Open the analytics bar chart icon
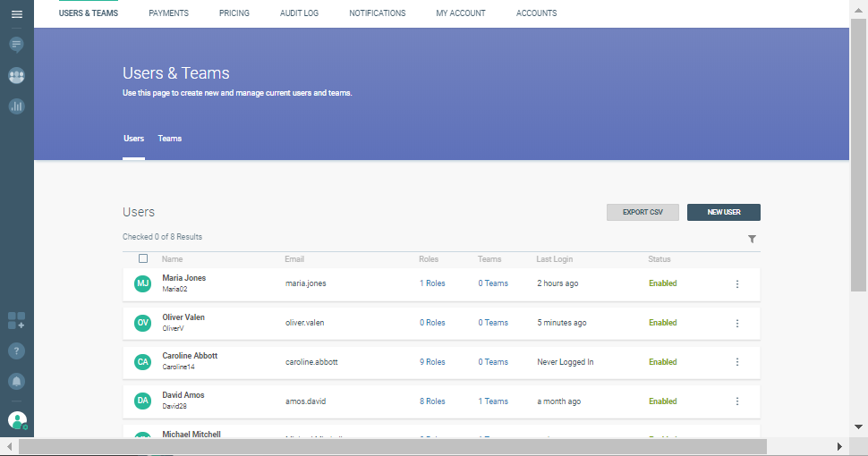The image size is (868, 456). point(16,106)
